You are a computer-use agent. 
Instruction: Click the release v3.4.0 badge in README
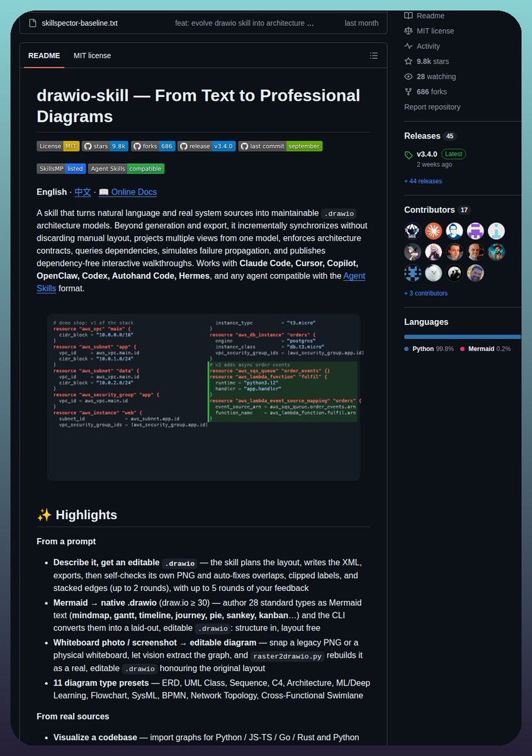pos(207,146)
